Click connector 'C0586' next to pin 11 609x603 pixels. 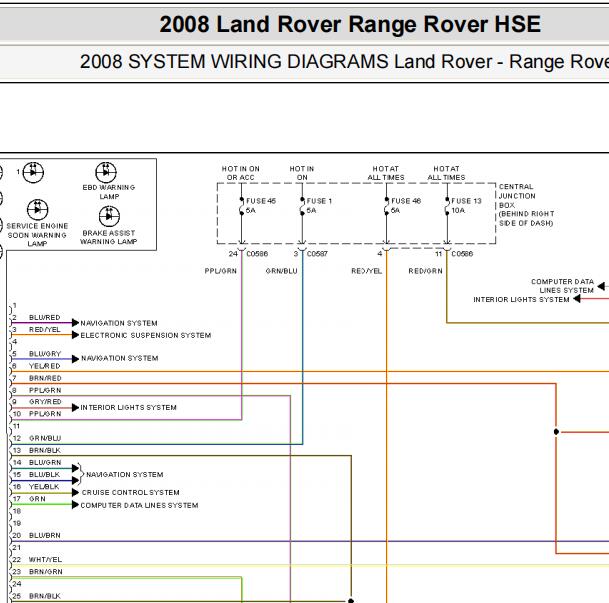pos(462,254)
